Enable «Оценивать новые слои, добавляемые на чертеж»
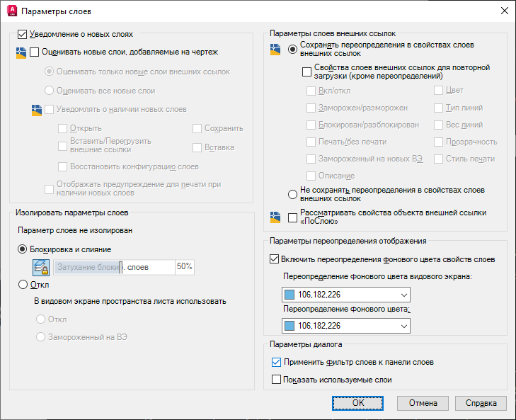 pos(35,52)
